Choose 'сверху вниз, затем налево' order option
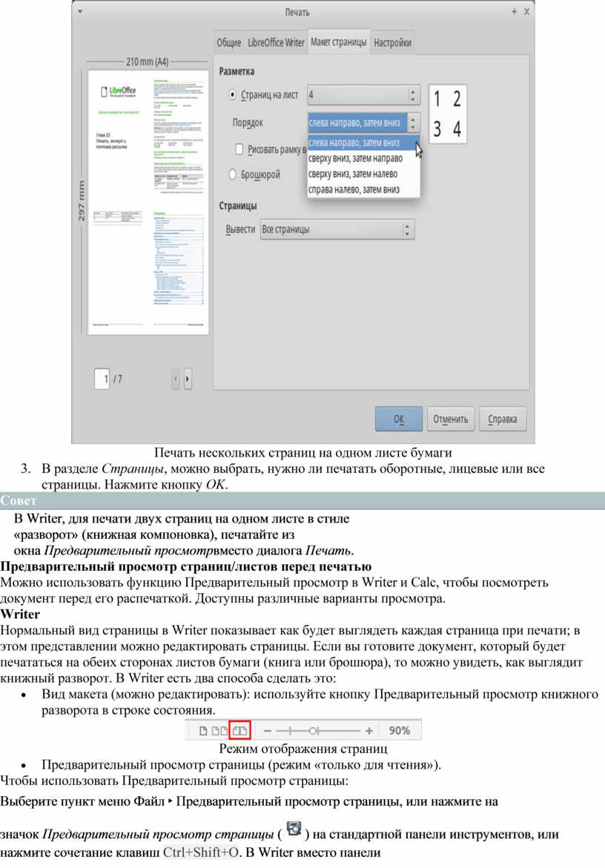 (363, 173)
